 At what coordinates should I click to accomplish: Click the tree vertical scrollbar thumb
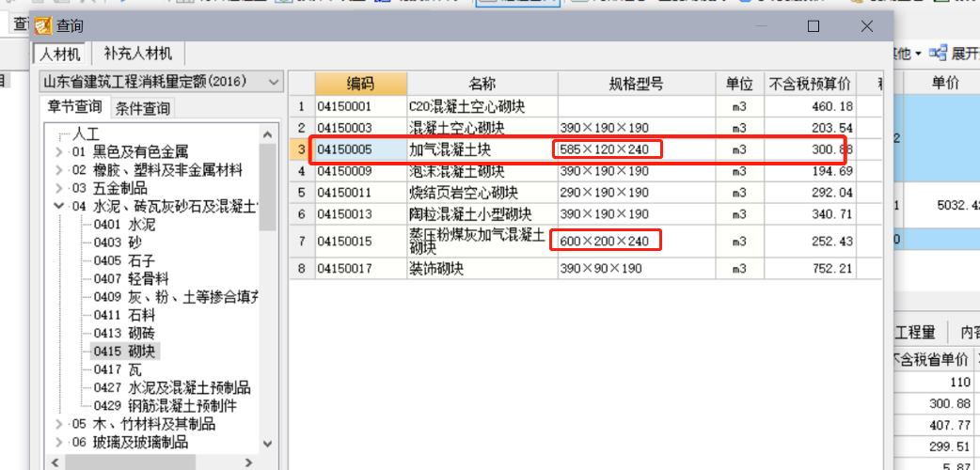point(267,187)
